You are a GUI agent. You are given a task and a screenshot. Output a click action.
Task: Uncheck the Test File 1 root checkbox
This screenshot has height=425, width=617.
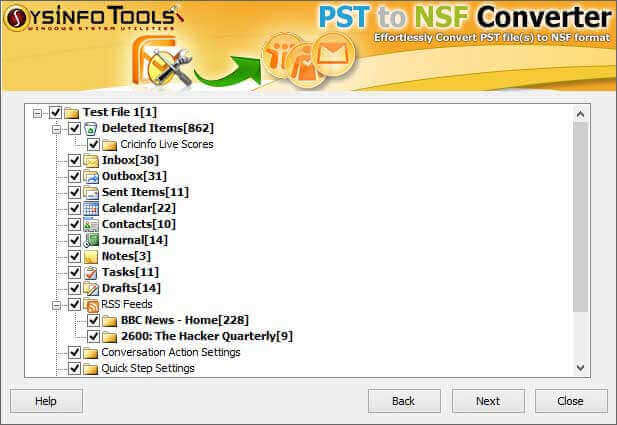[x=55, y=112]
